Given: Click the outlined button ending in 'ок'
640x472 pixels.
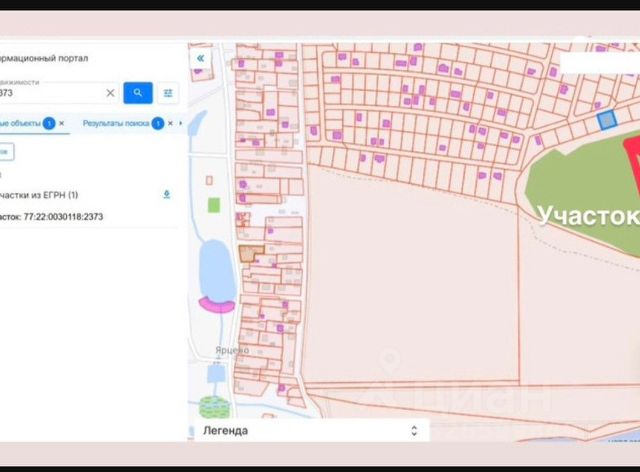Looking at the screenshot, I should [6, 151].
